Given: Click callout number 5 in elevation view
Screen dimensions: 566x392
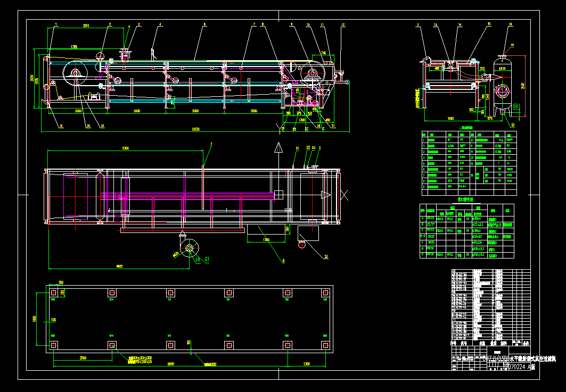Looking at the screenshot, I should [204, 25].
